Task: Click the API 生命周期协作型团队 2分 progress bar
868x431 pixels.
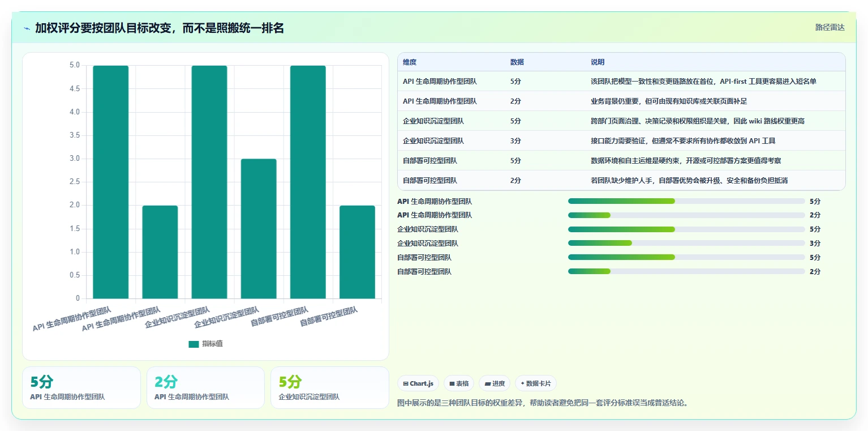Action: click(x=686, y=215)
